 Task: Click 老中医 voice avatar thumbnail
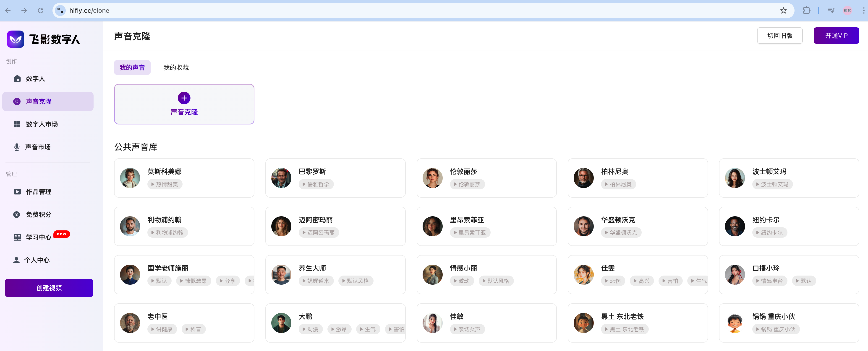pyautogui.click(x=130, y=323)
